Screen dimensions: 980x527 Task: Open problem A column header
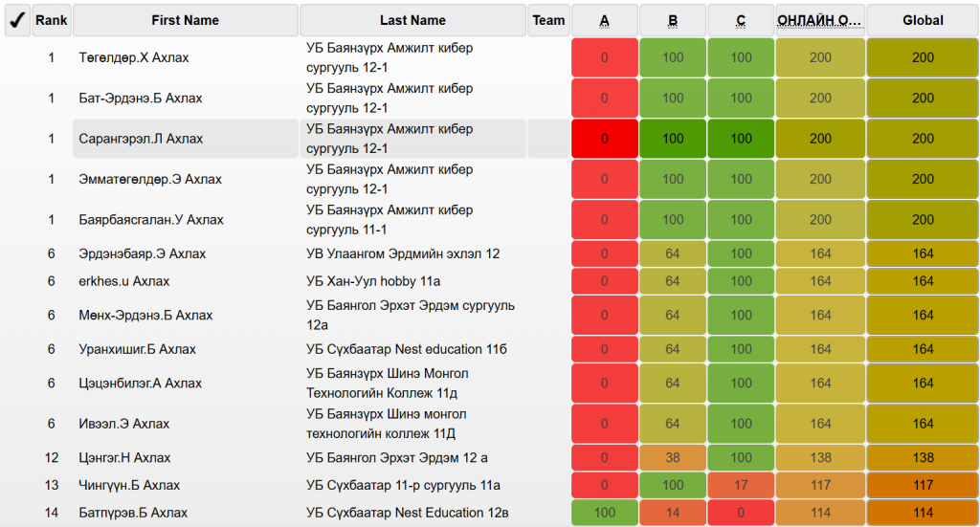[605, 20]
